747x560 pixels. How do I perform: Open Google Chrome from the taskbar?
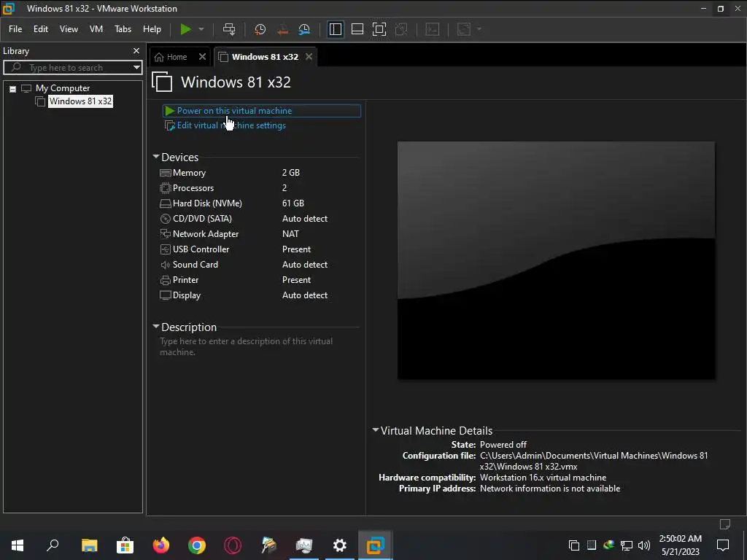click(x=197, y=545)
